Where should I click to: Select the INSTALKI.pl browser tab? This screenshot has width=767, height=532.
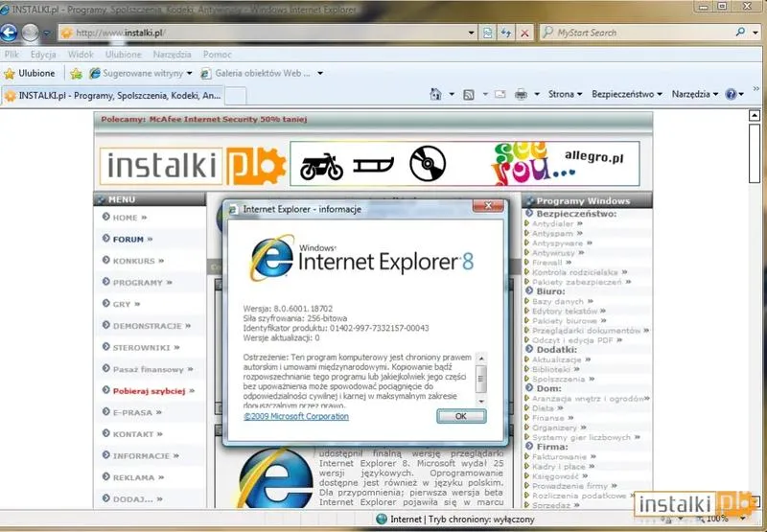[x=113, y=95]
